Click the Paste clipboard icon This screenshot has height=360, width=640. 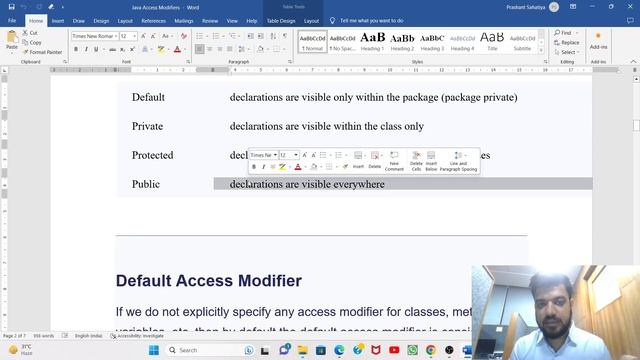coord(12,40)
